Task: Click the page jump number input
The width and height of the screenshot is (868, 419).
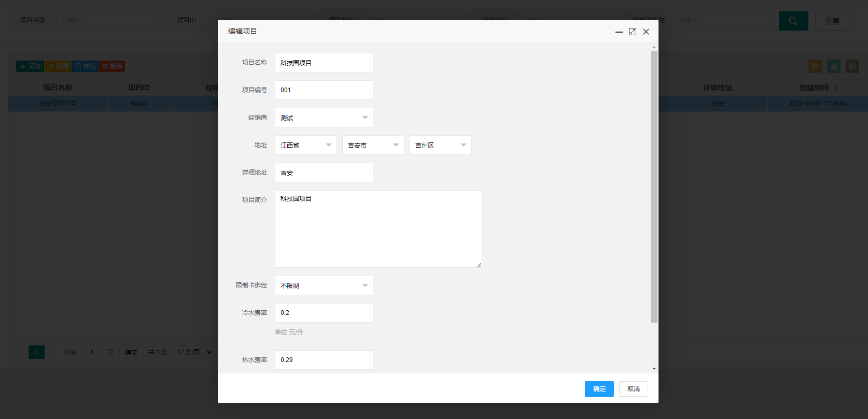Action: pyautogui.click(x=92, y=352)
